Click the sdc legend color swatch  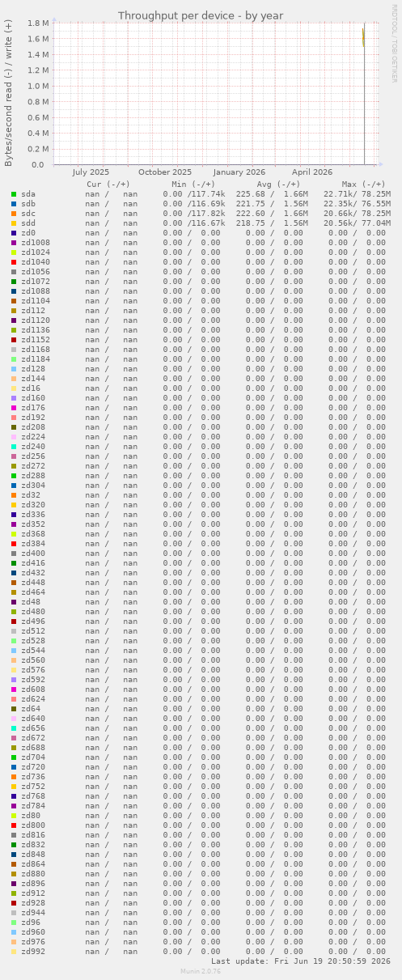coord(14,214)
